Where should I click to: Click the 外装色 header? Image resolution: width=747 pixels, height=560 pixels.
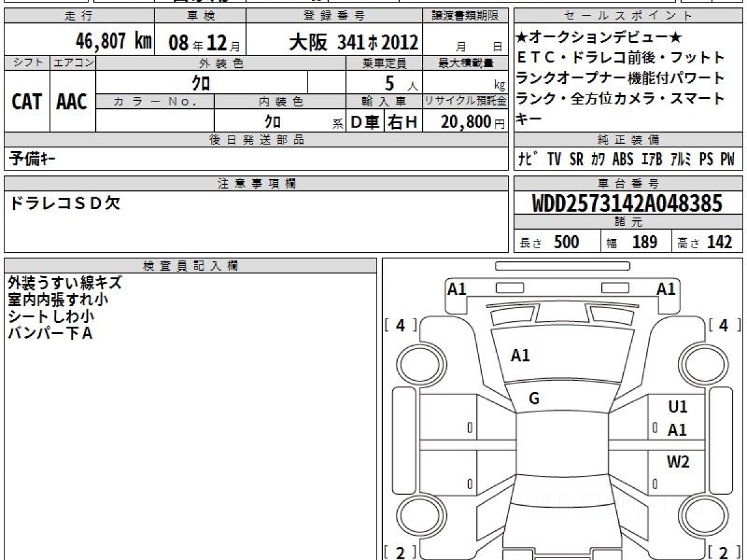tap(220, 63)
